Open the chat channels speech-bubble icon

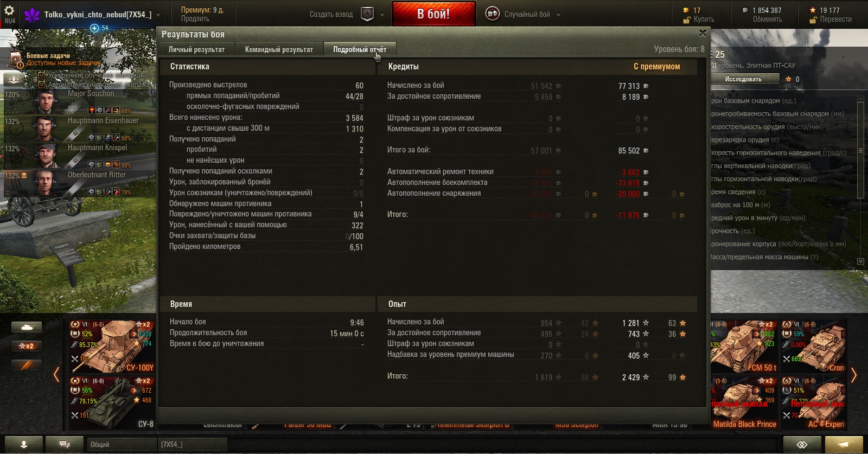tap(64, 444)
